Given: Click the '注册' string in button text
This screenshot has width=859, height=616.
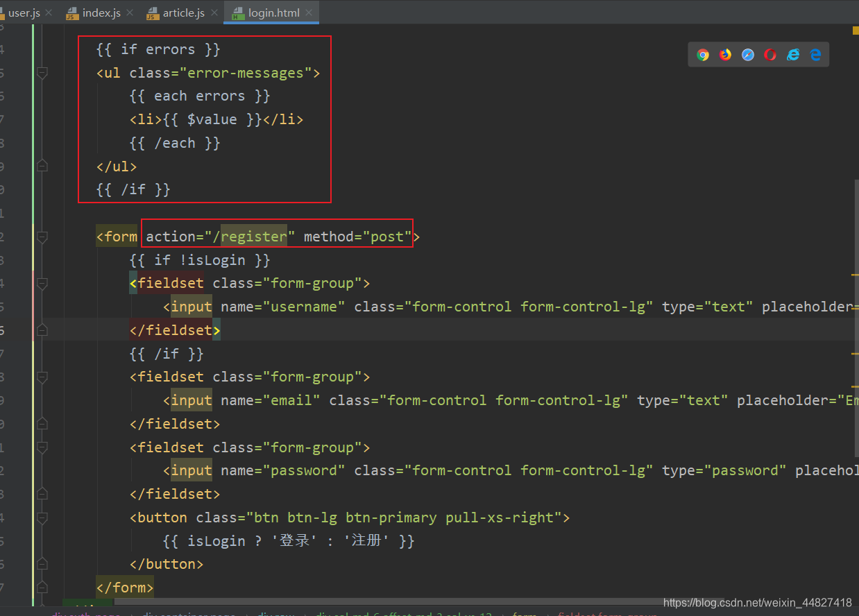Looking at the screenshot, I should [x=367, y=540].
